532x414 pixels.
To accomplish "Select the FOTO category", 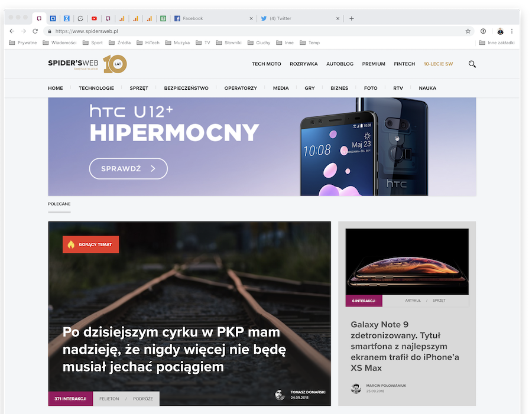I will point(371,88).
